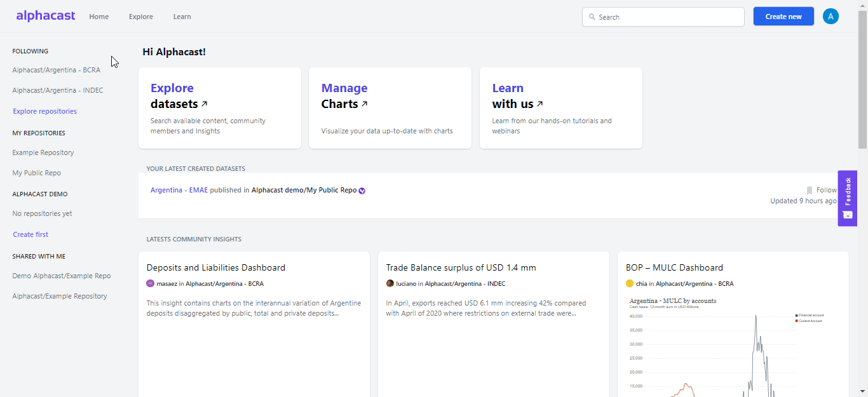The width and height of the screenshot is (868, 397).
Task: Open the Learn with us card
Action: coord(561,108)
